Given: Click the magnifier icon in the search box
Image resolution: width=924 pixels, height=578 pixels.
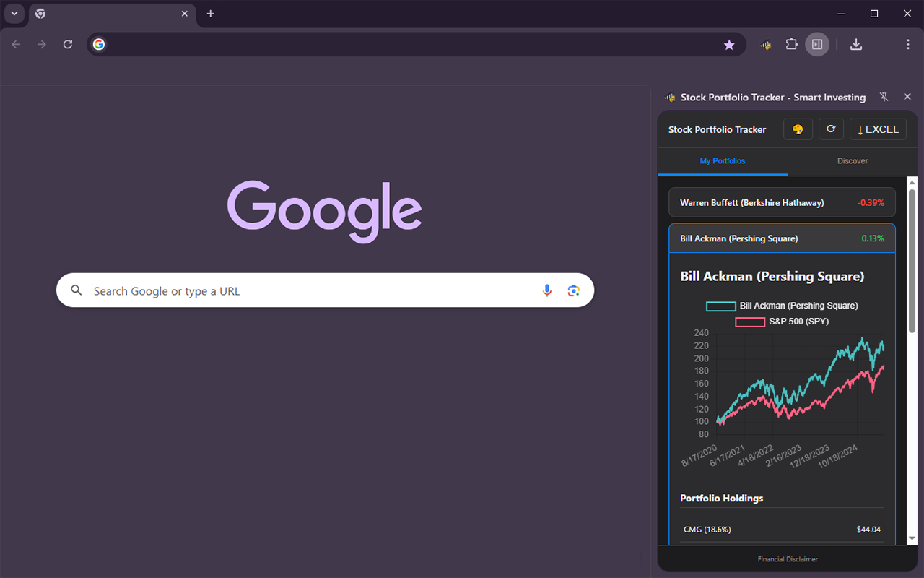Looking at the screenshot, I should [x=77, y=290].
